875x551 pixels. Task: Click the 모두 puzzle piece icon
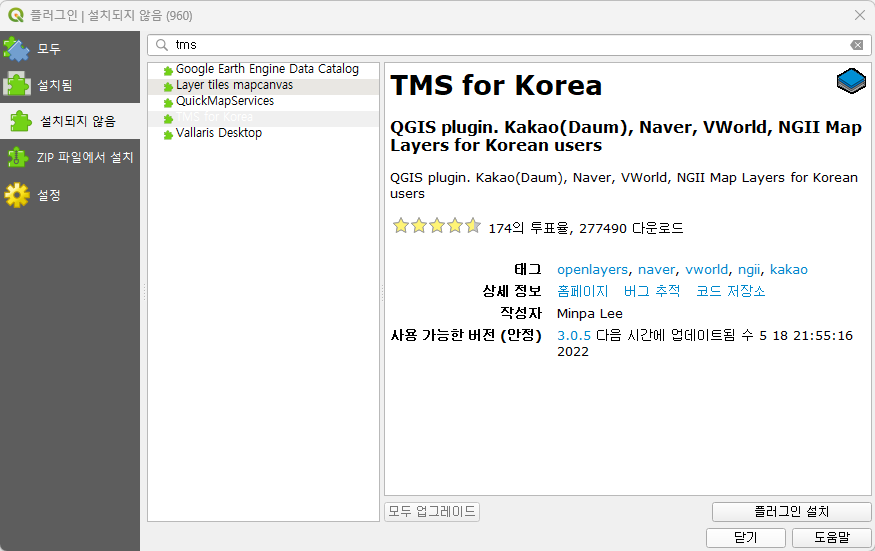coord(16,49)
